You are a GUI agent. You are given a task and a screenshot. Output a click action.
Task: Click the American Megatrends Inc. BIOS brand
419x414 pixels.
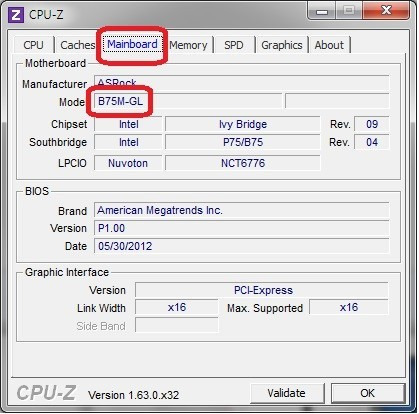point(242,210)
